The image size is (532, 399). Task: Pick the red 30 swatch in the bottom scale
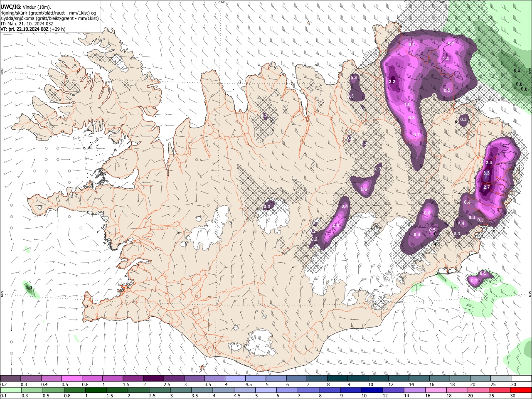point(520,390)
